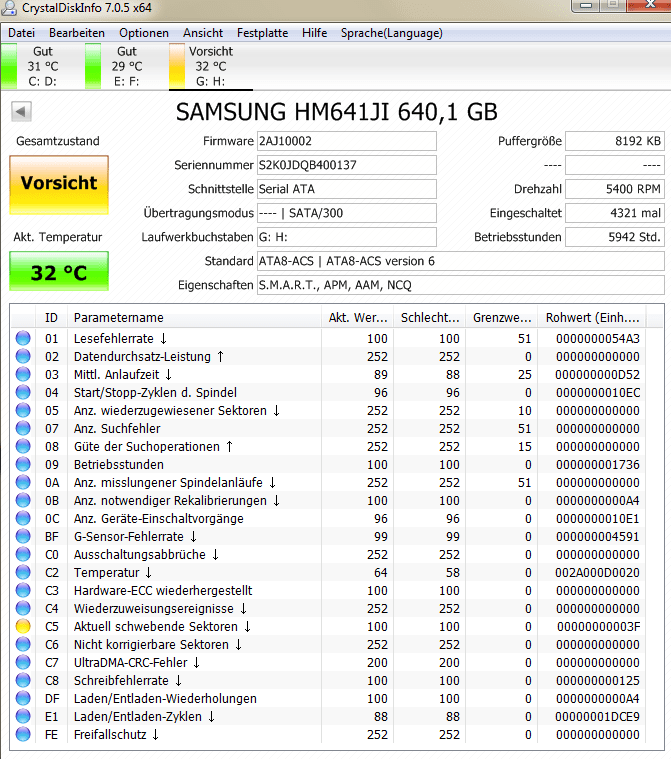Select raw value 002A000D0020
The width and height of the screenshot is (671, 759).
(x=597, y=573)
